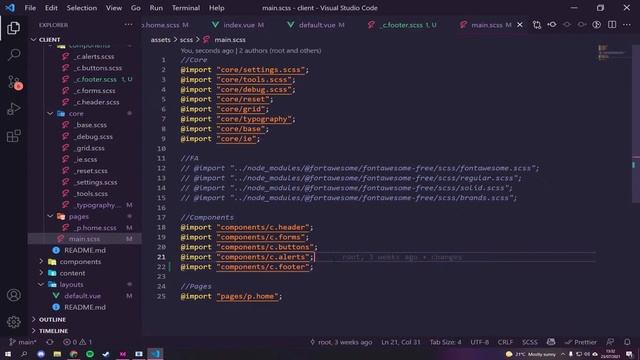Open Spotify from the taskbar

(x=90, y=354)
